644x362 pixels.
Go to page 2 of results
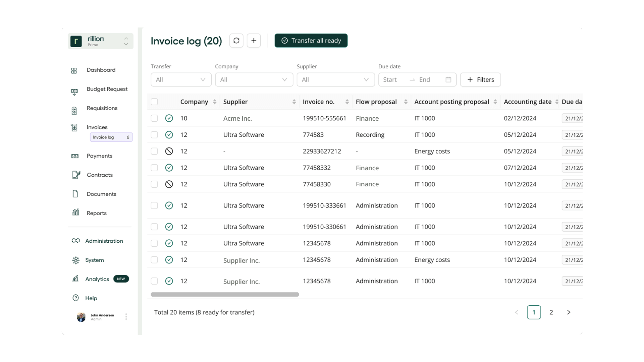coord(551,312)
